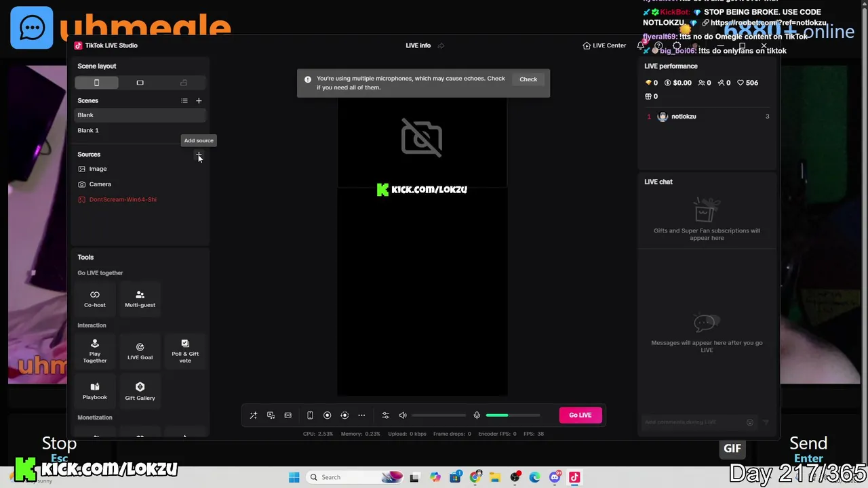
Task: Adjust the desktop audio volume slider
Action: click(x=439, y=415)
